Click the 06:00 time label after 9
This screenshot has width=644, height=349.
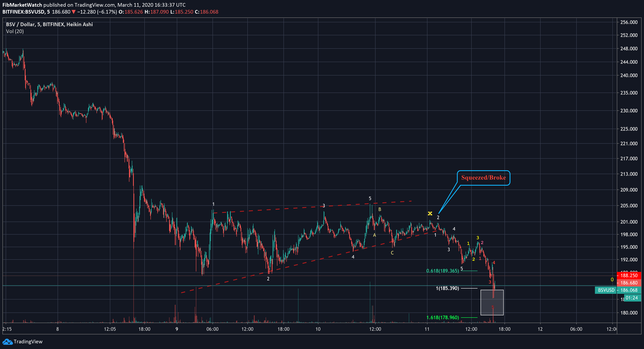click(212, 329)
